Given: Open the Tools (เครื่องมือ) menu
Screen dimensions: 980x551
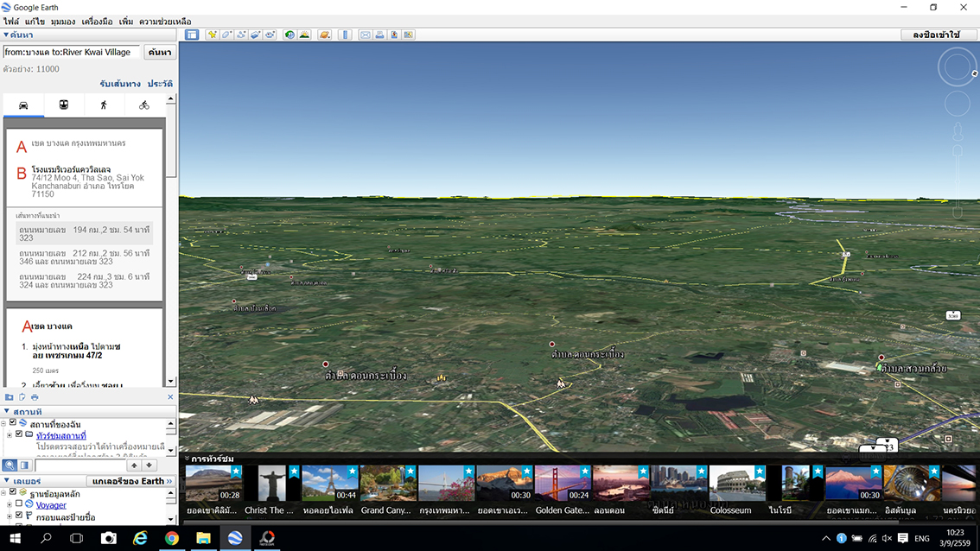Looking at the screenshot, I should [x=97, y=22].
